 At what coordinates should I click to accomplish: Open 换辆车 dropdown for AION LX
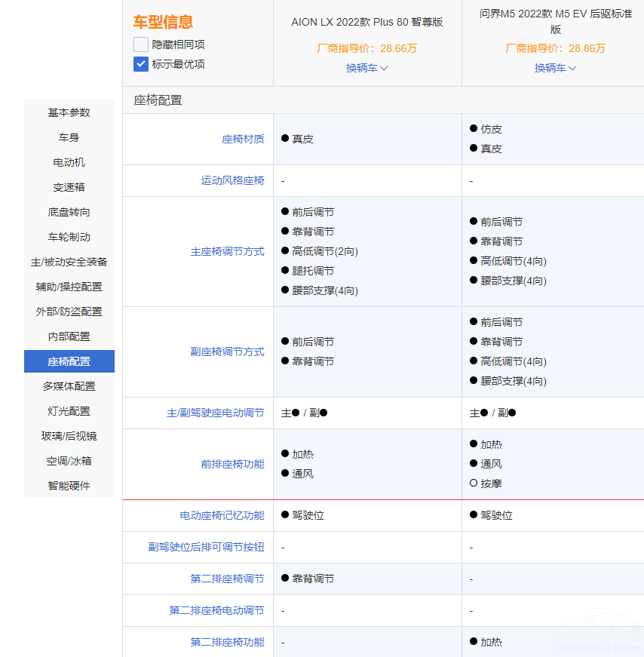[366, 68]
